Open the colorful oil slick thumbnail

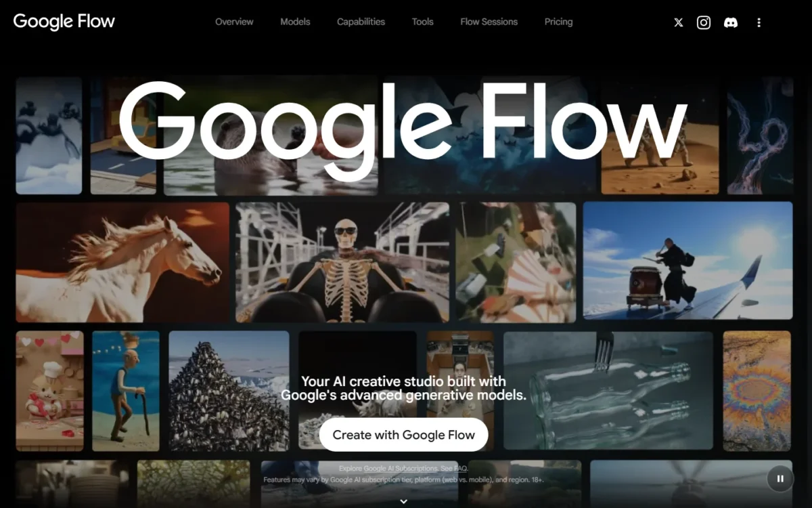(757, 391)
